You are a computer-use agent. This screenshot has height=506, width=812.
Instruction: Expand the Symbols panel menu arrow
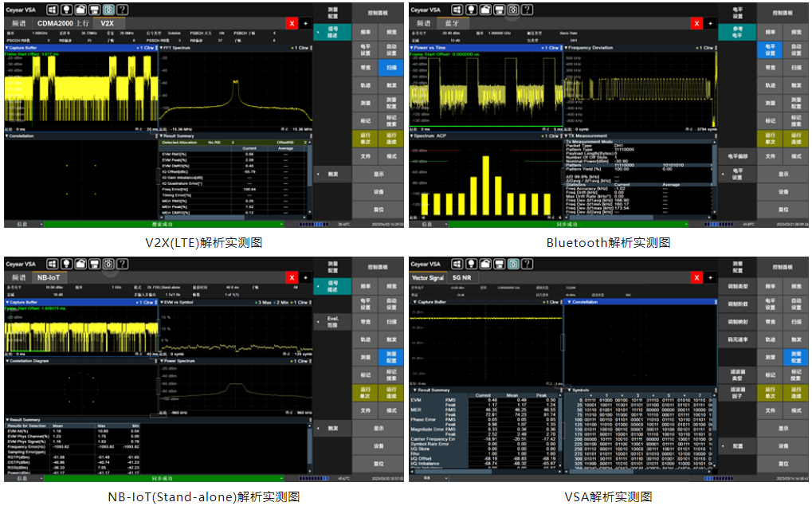coord(570,390)
